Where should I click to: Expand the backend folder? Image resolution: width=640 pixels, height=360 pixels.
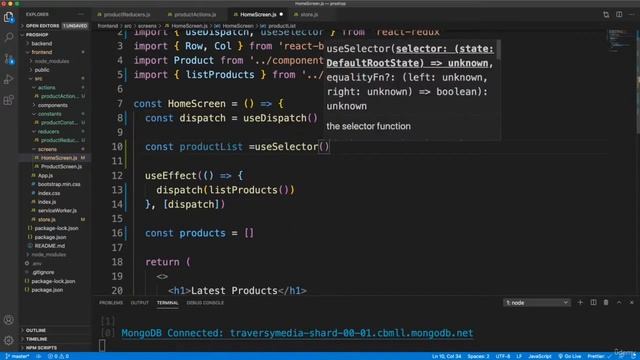tap(42, 44)
